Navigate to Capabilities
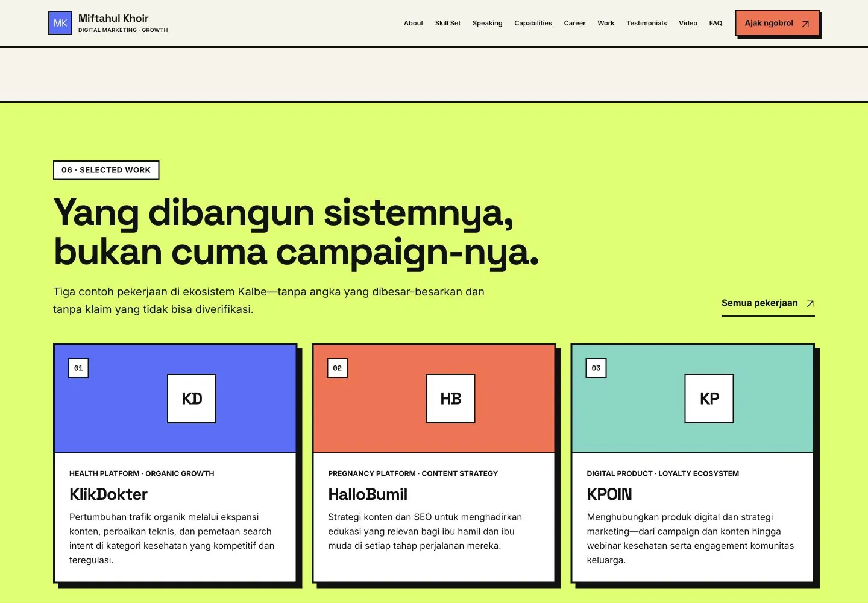The width and height of the screenshot is (868, 603). pyautogui.click(x=533, y=23)
